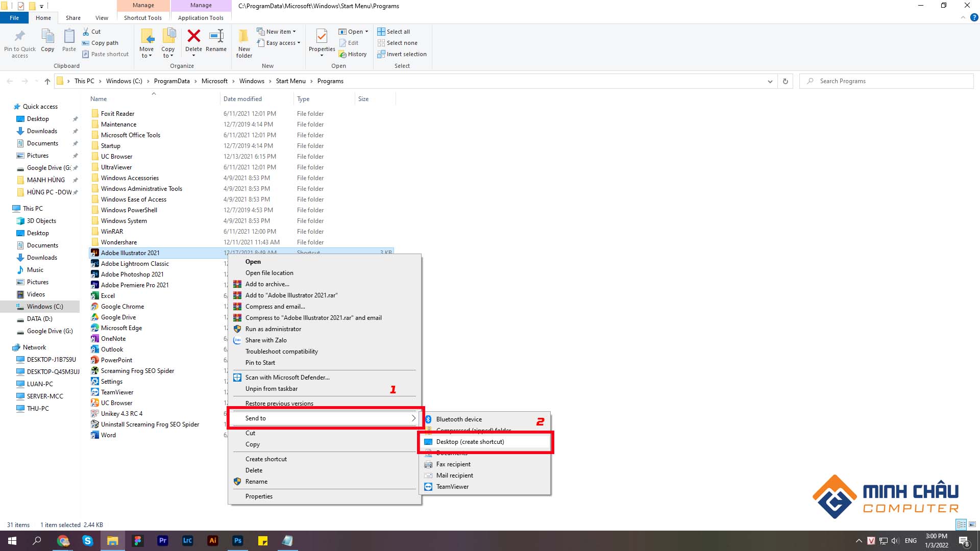Refresh the Programs folder view
Screen dimensions: 980x551
[x=786, y=81]
